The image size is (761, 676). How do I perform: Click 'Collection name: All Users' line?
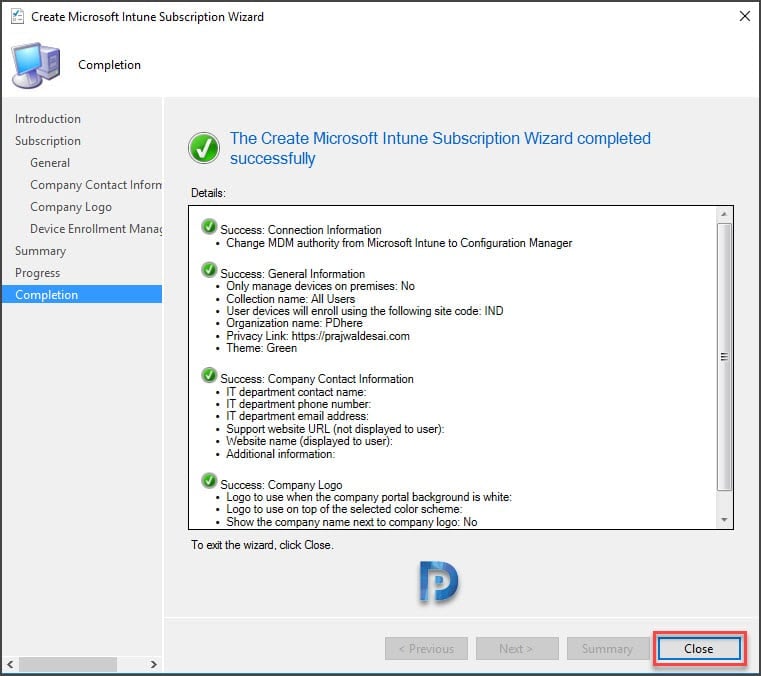click(290, 299)
